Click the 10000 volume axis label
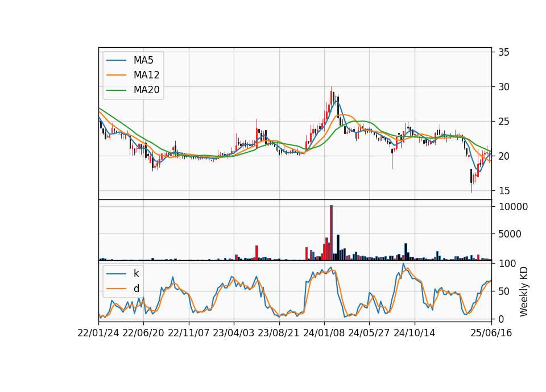 (x=513, y=207)
